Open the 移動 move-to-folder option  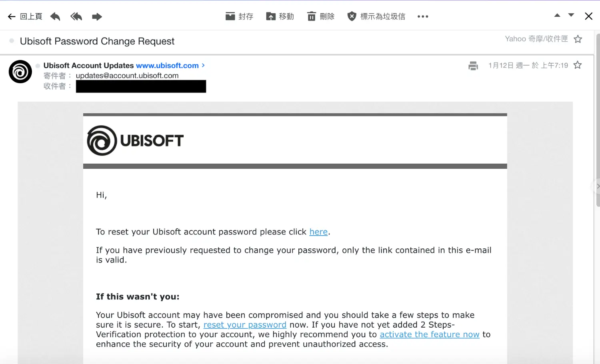pos(280,16)
